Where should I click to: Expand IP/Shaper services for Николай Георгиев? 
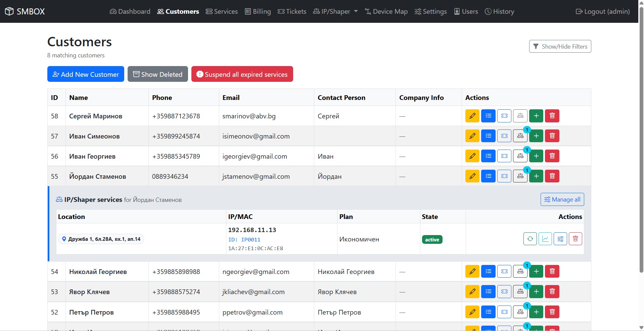520,271
